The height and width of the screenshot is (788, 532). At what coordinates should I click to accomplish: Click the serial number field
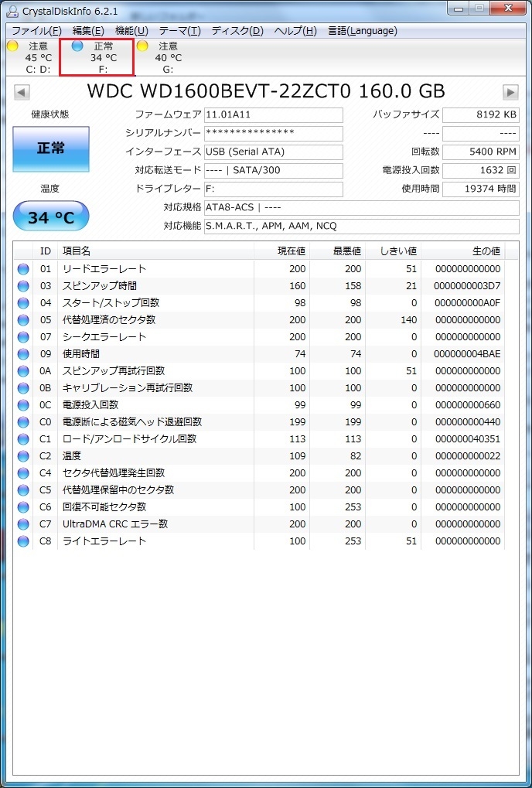click(x=273, y=134)
